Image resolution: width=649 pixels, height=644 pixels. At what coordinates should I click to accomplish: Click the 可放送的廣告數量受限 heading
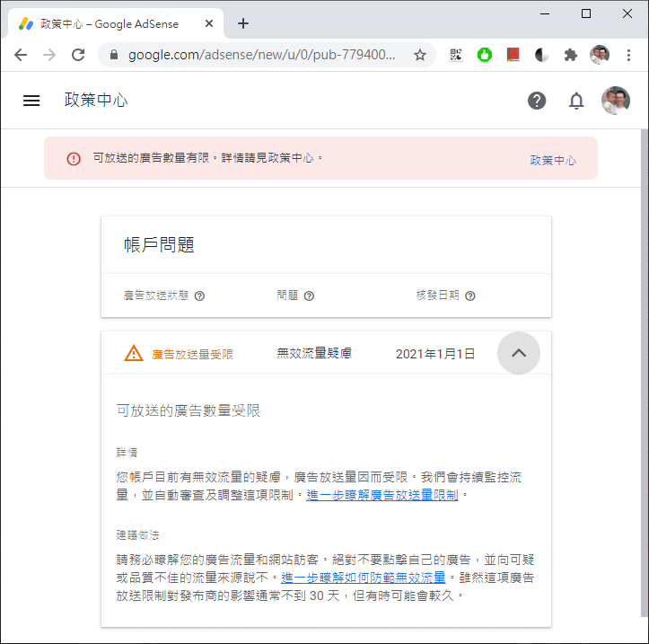tap(189, 410)
